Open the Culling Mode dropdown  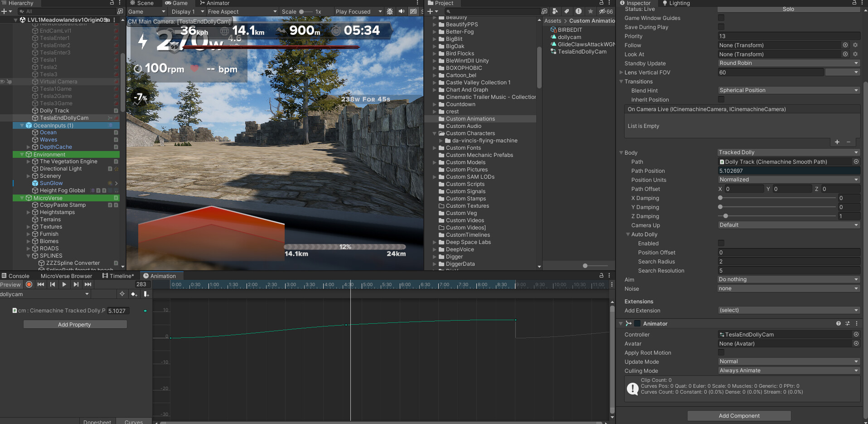pos(788,370)
